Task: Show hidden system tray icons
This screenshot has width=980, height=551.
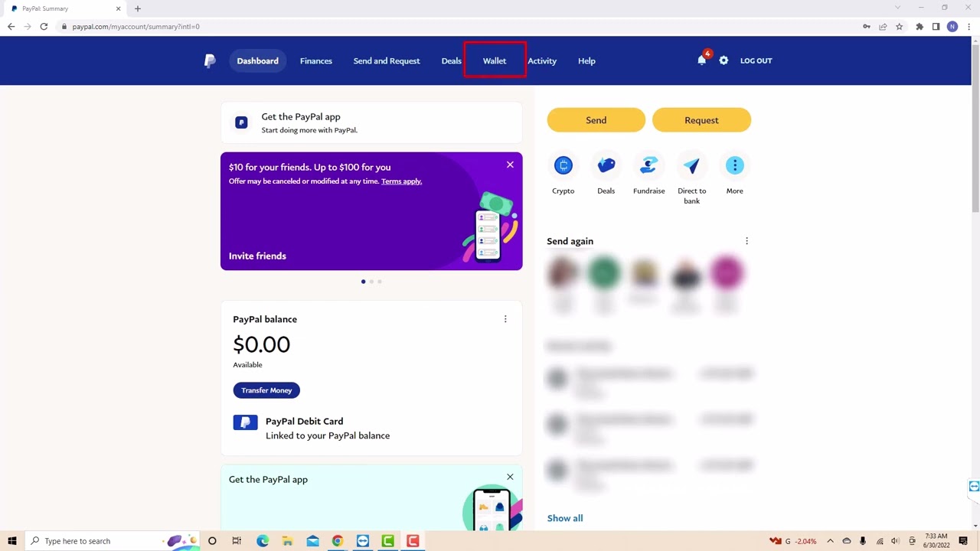Action: coord(830,541)
